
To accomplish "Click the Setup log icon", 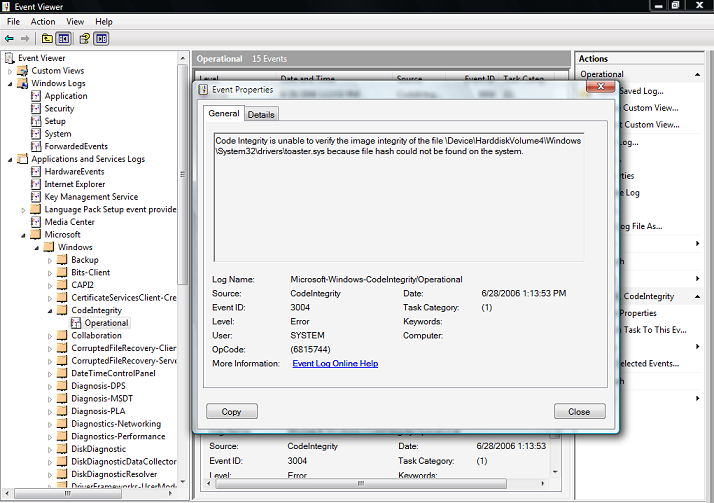I will coord(36,121).
